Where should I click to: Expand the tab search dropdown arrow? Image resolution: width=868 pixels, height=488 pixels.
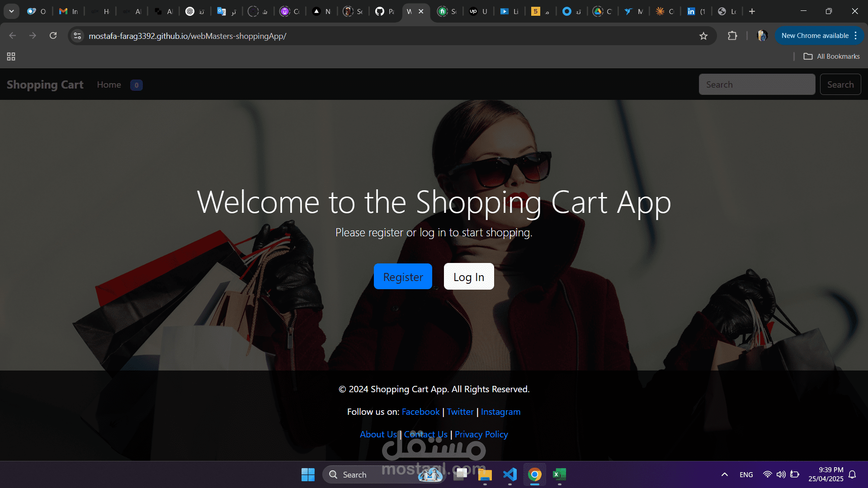click(x=11, y=11)
